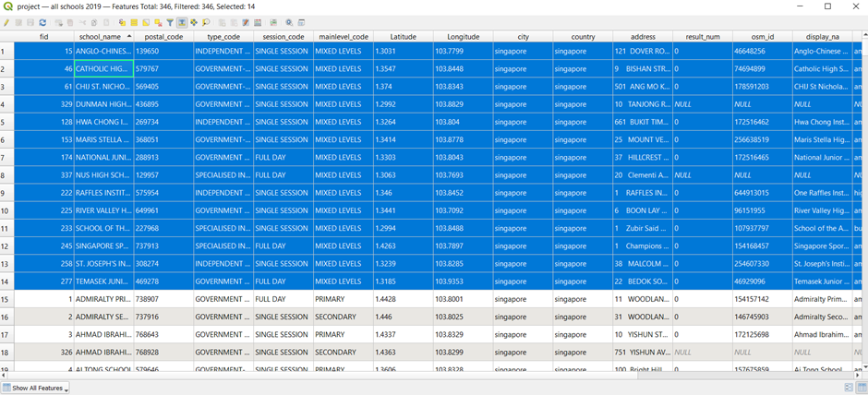Click the Invert selection icon
Image resolution: width=868 pixels, height=395 pixels.
[x=146, y=22]
